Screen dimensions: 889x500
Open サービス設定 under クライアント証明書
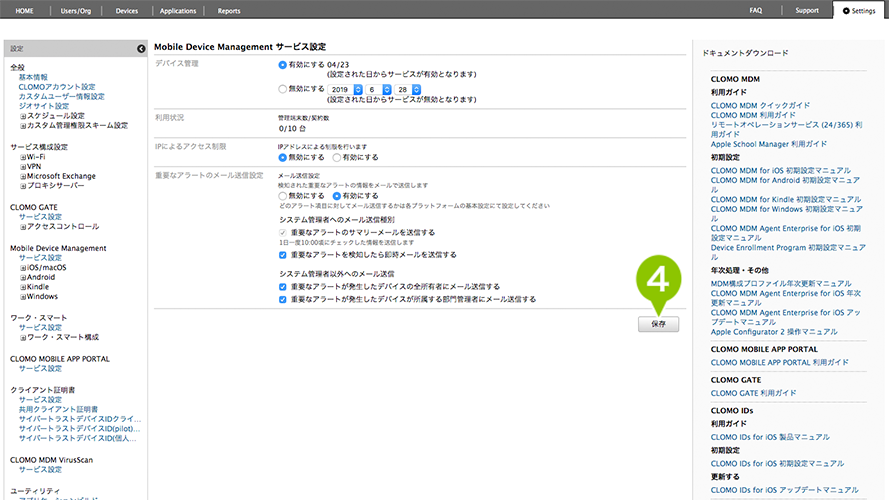[40, 400]
